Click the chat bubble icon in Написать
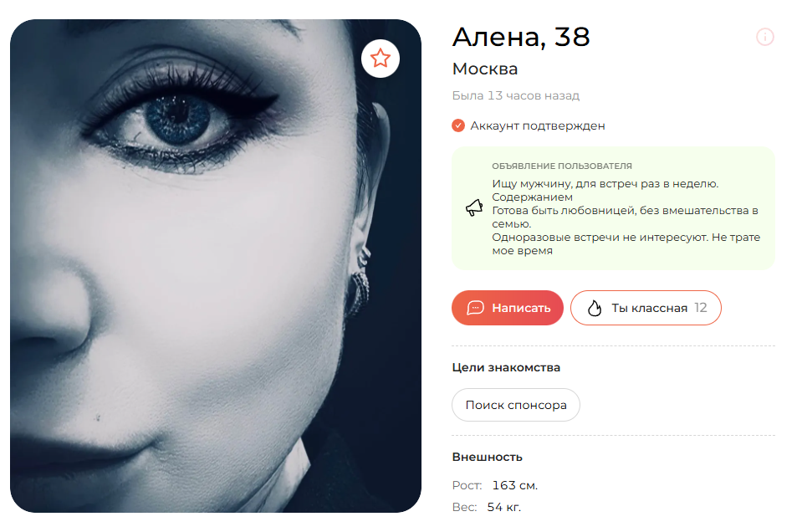The height and width of the screenshot is (532, 802). [475, 308]
